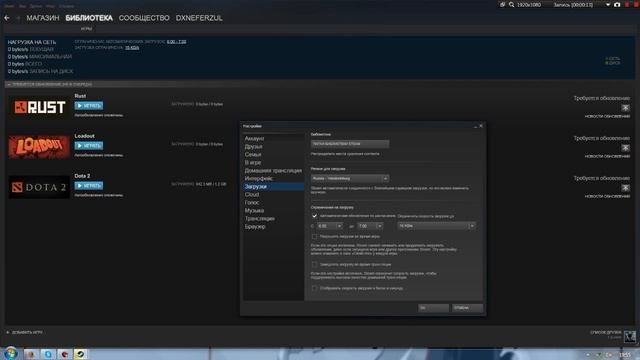This screenshot has height=360, width=640.
Task: Click the download icon in Rust row
Action: pos(625,108)
